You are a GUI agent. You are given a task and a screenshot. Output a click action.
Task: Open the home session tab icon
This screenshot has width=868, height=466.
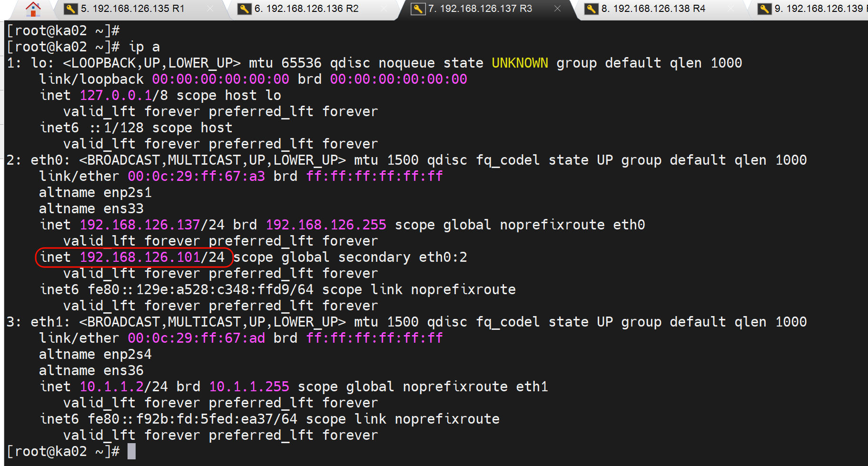pos(32,8)
